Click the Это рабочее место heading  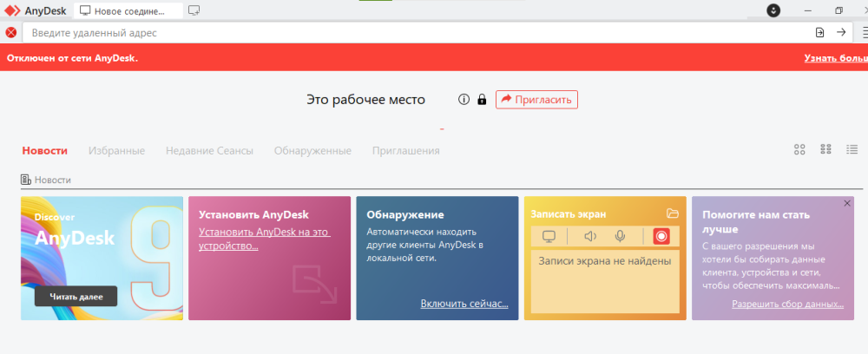pos(366,100)
